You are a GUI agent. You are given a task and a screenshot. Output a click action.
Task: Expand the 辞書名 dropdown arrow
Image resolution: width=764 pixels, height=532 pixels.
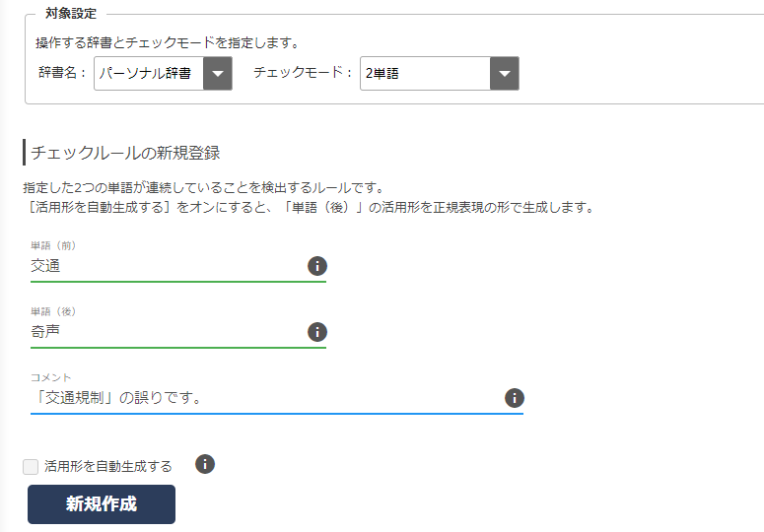pos(218,74)
